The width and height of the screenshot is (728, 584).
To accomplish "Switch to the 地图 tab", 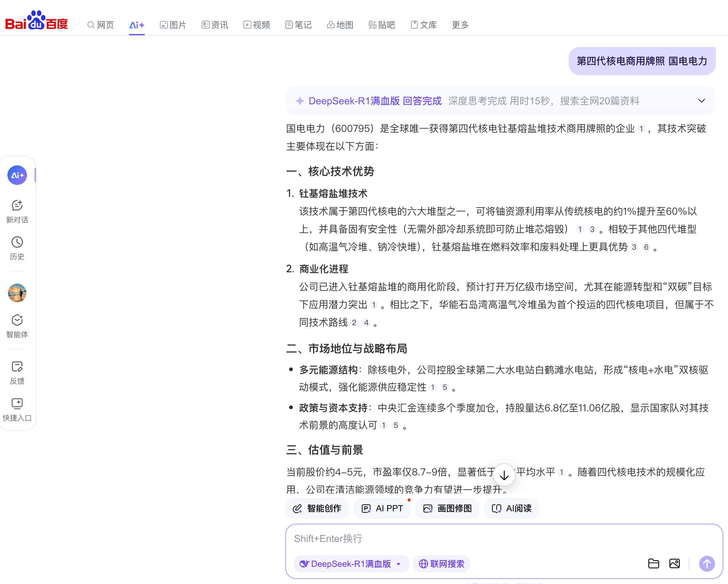I will click(x=340, y=25).
